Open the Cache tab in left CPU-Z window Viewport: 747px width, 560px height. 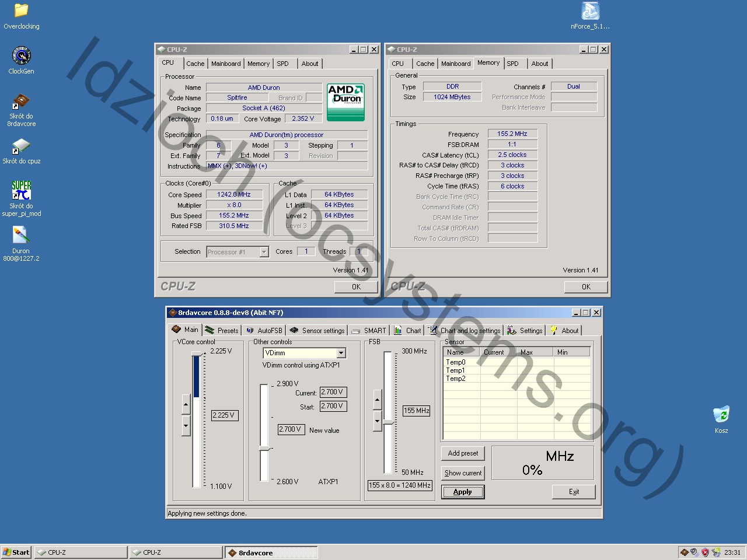coord(196,64)
